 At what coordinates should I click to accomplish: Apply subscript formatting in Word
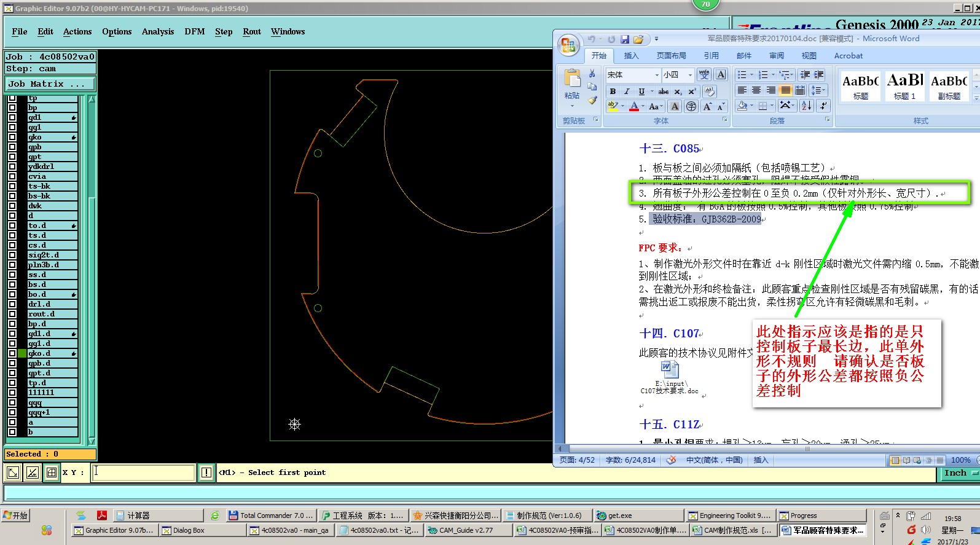point(678,91)
